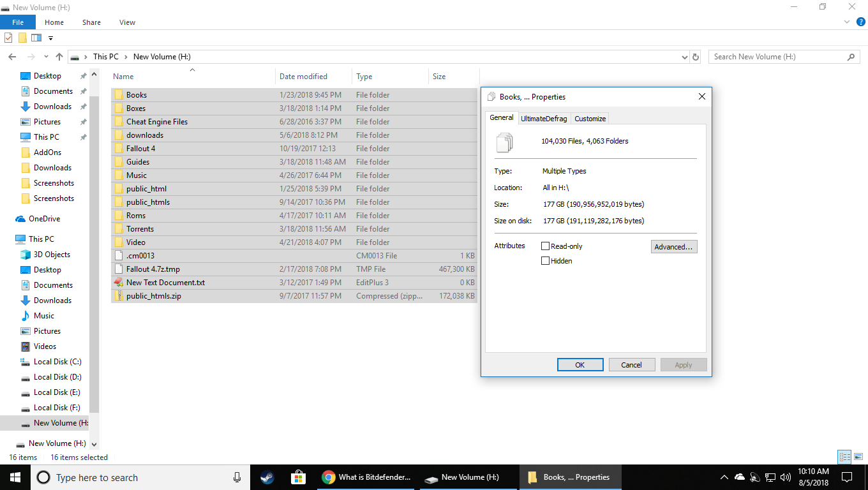Image resolution: width=868 pixels, height=490 pixels.
Task: Open the Start menu
Action: coord(15,477)
